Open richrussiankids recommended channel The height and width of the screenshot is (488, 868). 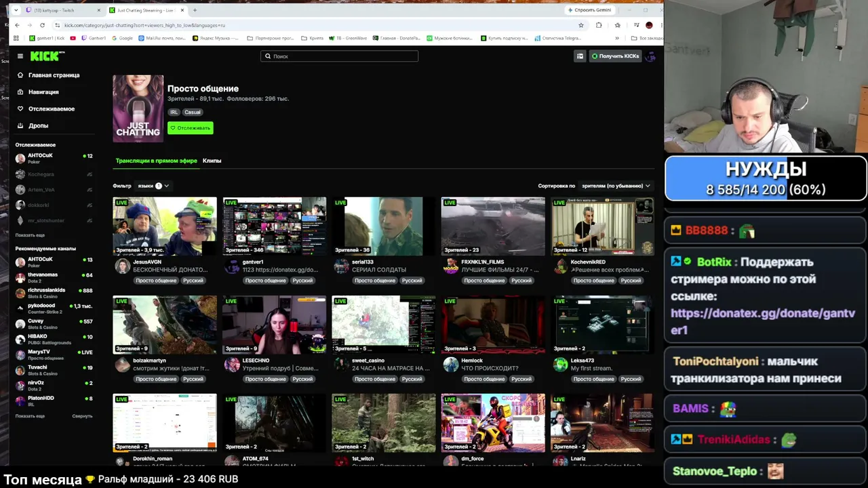(x=54, y=293)
